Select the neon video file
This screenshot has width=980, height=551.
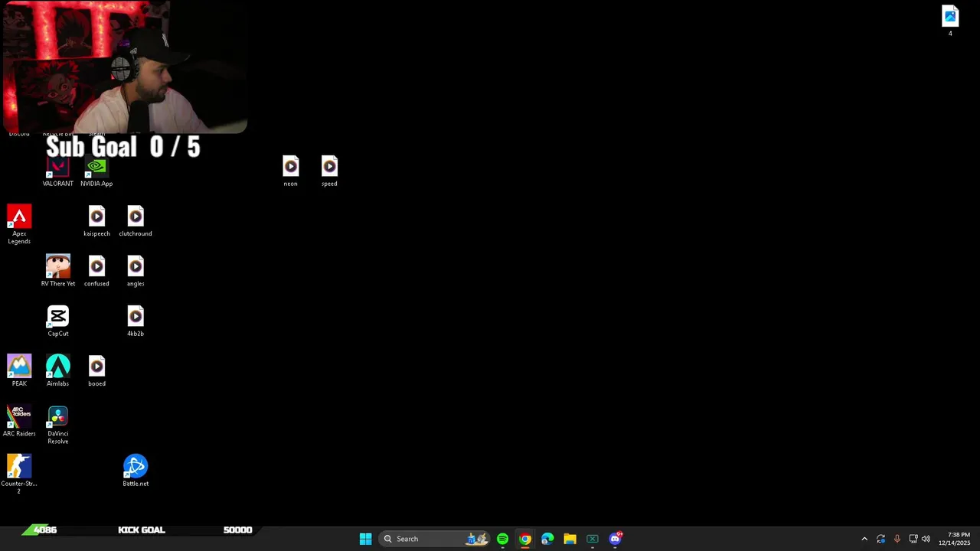coord(291,171)
